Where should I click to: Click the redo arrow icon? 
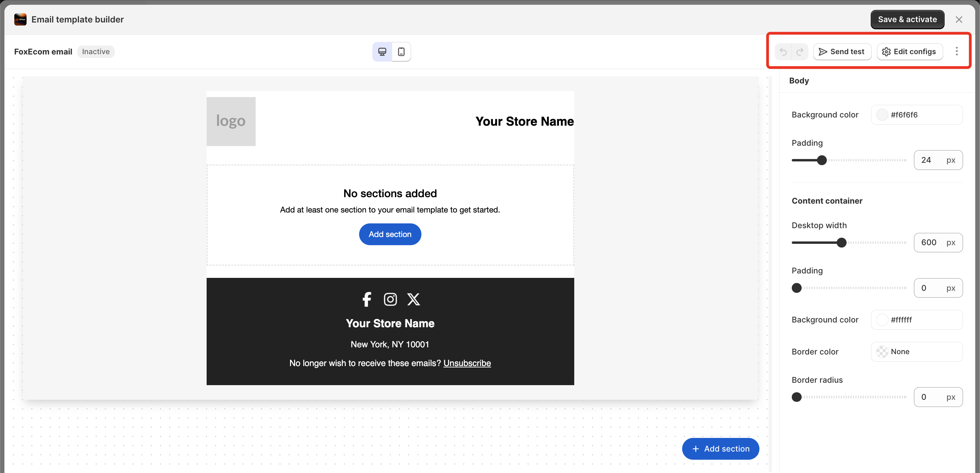click(x=800, y=51)
